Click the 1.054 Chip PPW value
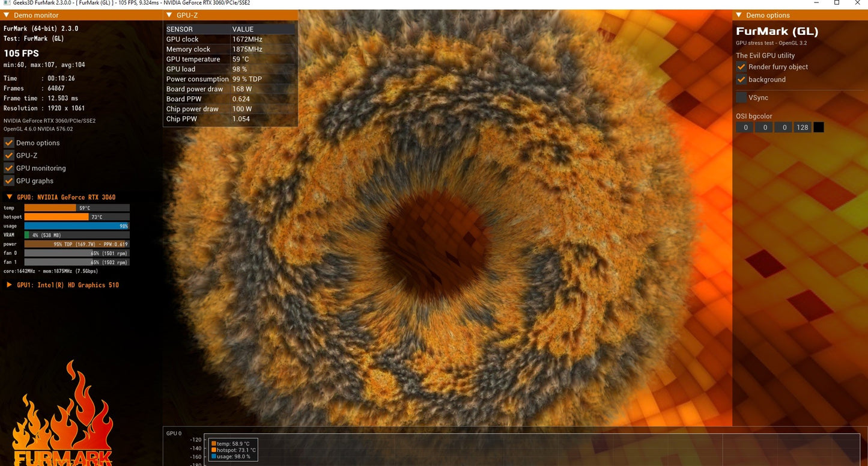This screenshot has height=466, width=868. coord(241,119)
